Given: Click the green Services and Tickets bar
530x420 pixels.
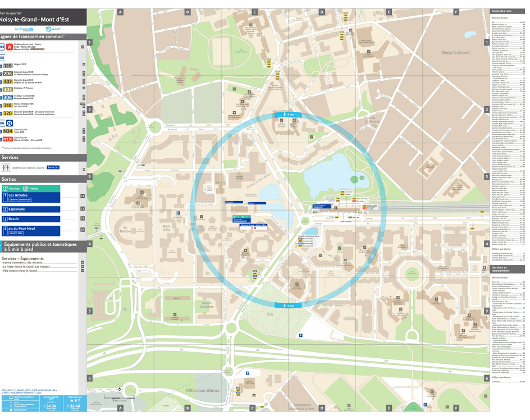Looking at the screenshot, I should [x=30, y=188].
